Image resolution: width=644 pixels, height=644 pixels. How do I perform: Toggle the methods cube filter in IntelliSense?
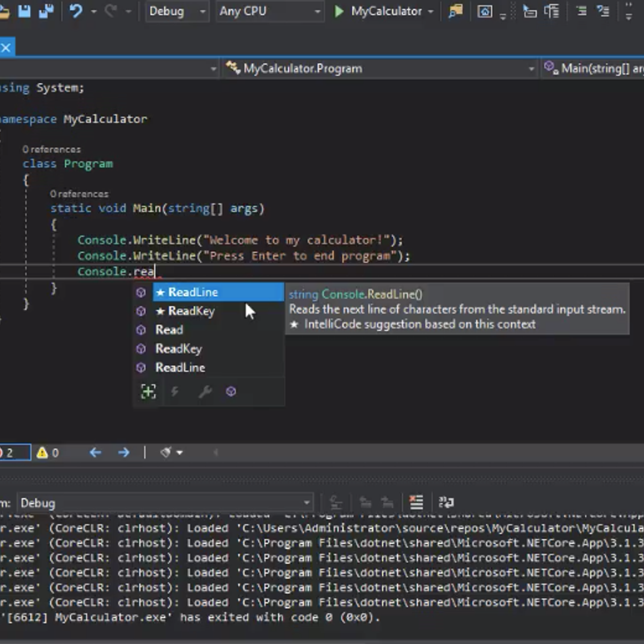click(x=231, y=392)
